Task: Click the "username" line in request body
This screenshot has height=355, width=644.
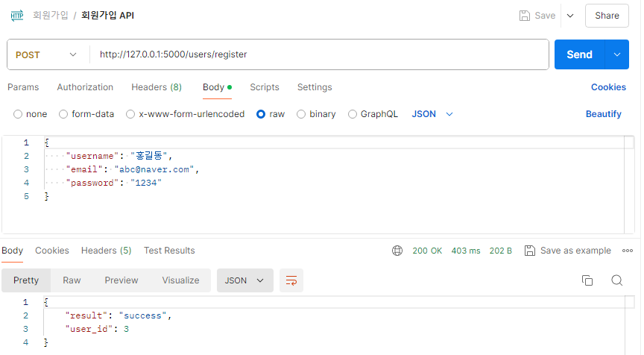Action: (x=119, y=156)
